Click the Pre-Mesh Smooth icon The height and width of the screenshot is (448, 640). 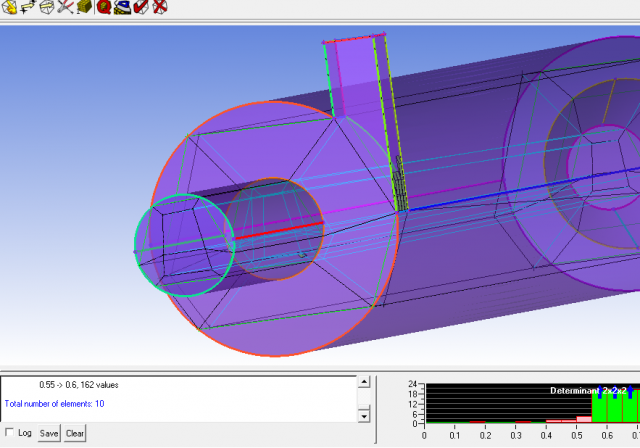coord(122,7)
